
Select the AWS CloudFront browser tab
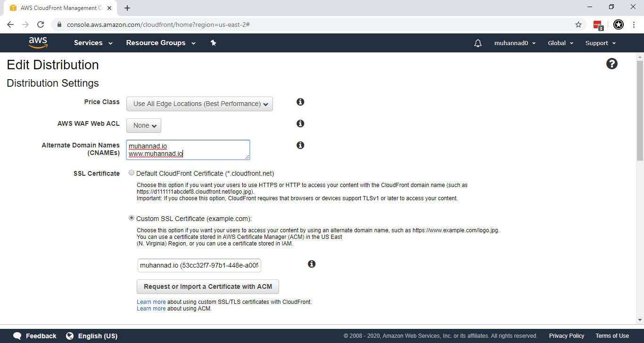pos(57,8)
